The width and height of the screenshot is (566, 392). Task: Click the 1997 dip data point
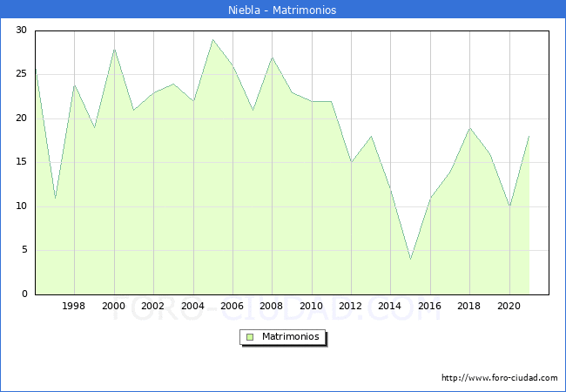[55, 198]
